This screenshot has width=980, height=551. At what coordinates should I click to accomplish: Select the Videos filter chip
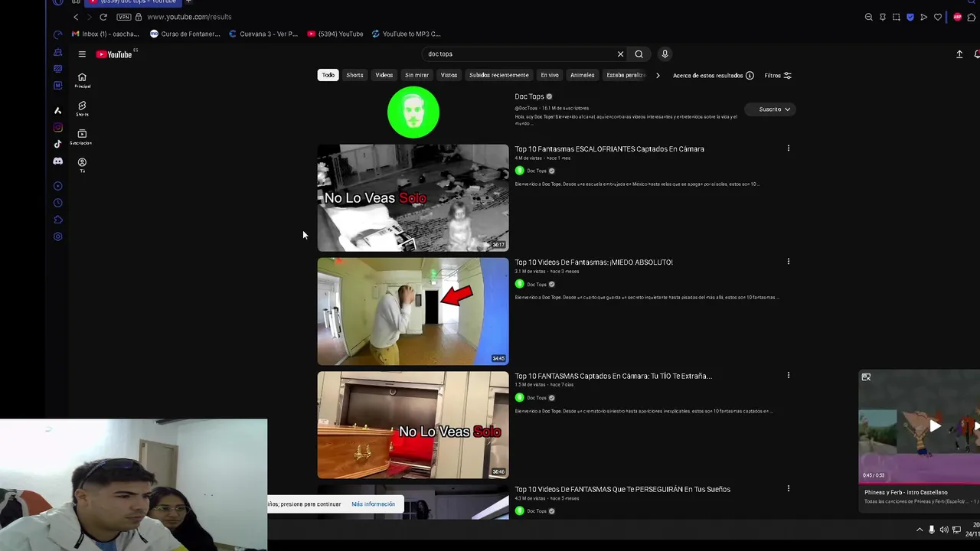coord(384,75)
